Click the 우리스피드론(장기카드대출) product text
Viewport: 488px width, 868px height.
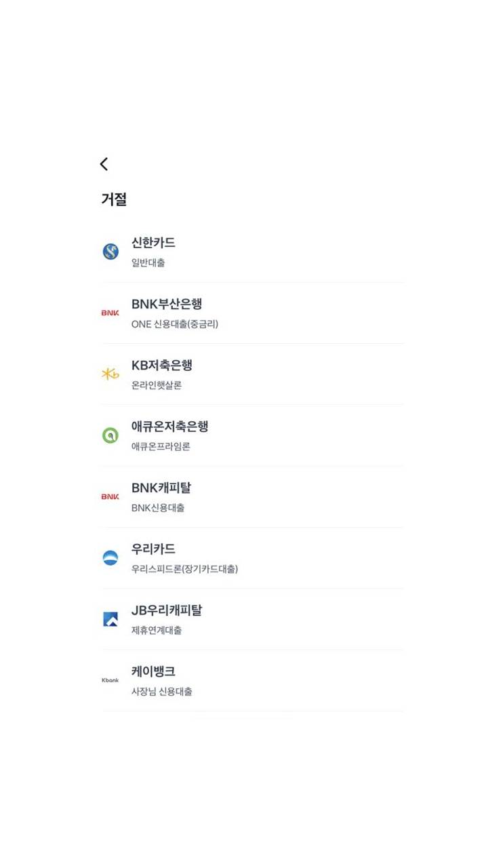tap(184, 569)
